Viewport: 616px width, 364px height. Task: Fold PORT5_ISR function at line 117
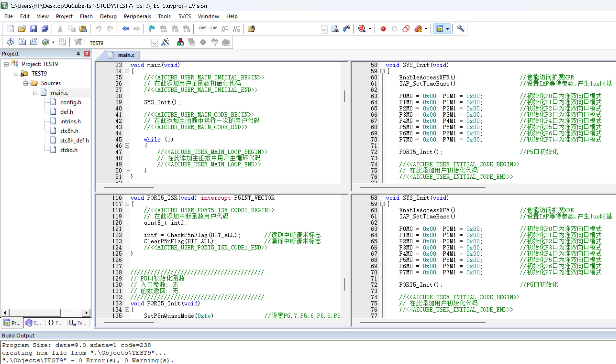point(127,204)
